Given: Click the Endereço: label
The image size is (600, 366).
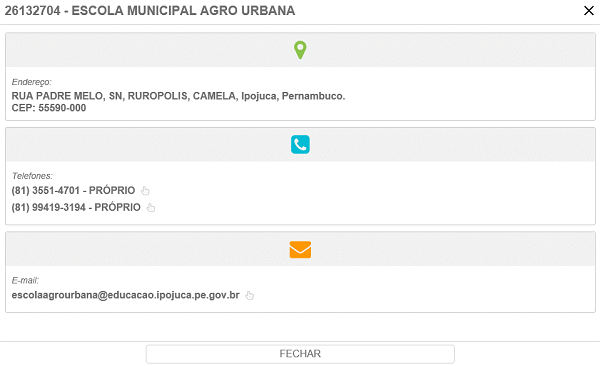Looking at the screenshot, I should click(31, 82).
